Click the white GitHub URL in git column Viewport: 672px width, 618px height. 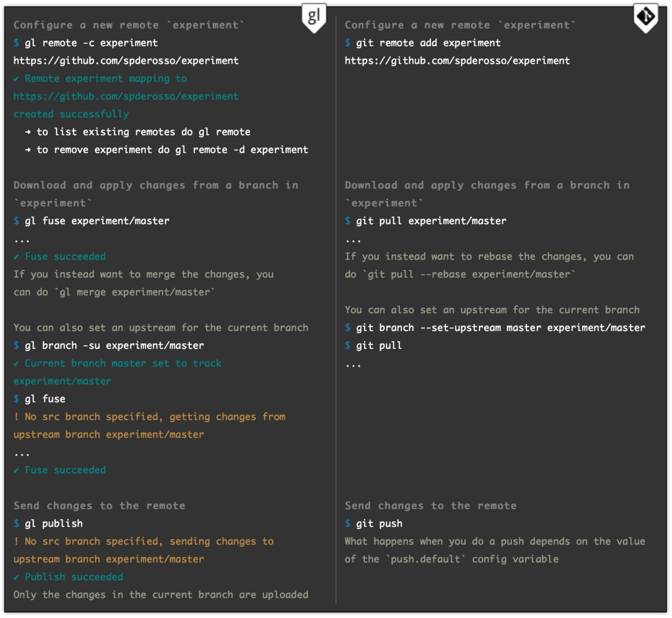pos(458,61)
